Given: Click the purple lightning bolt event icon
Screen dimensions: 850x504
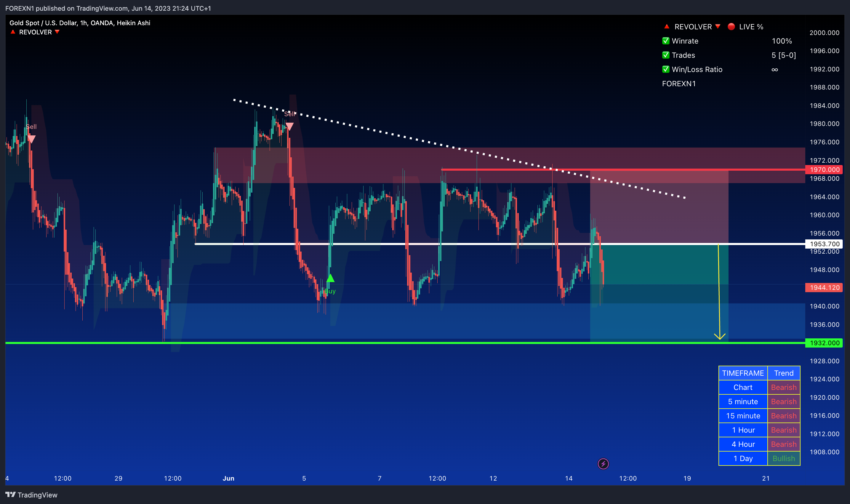Looking at the screenshot, I should click(x=603, y=464).
